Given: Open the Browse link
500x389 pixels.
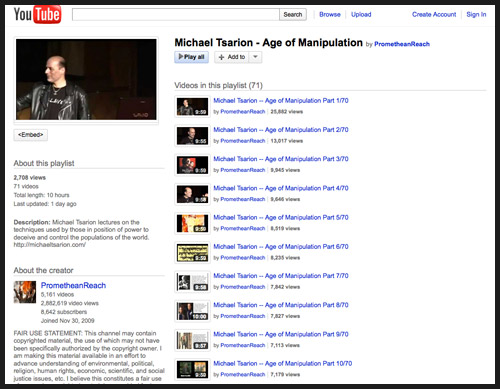Looking at the screenshot, I should (330, 14).
